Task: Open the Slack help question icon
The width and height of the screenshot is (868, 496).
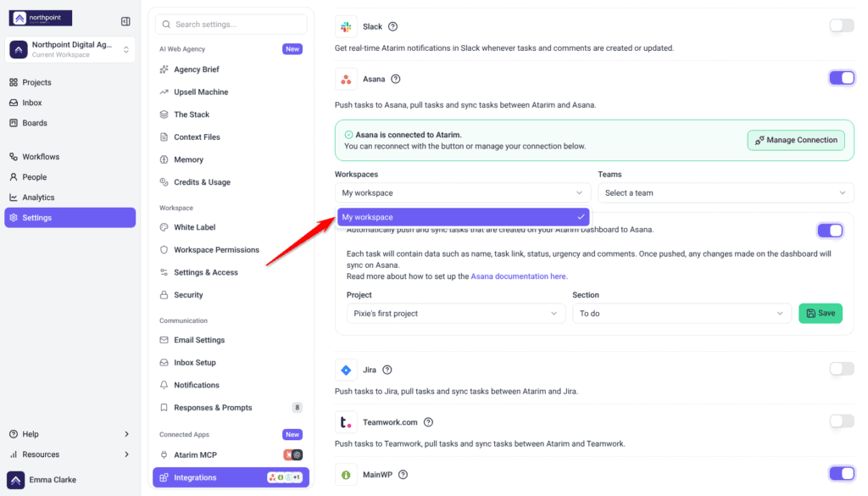Action: click(393, 26)
